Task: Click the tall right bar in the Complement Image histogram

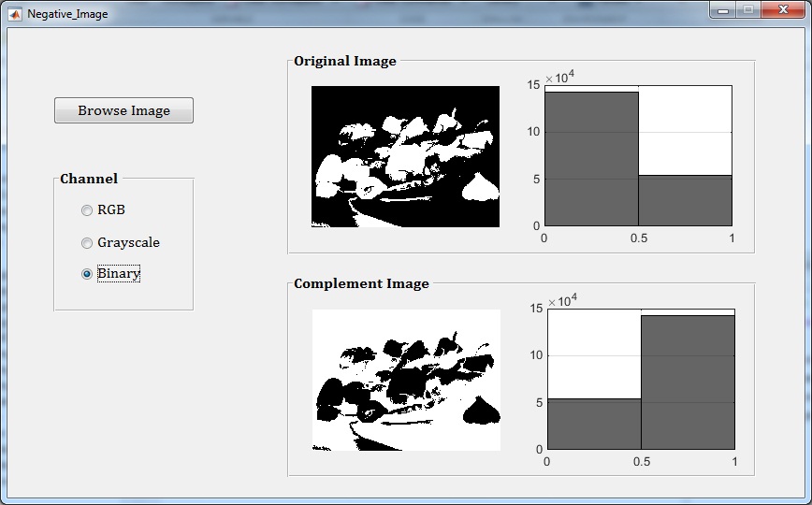Action: click(688, 382)
